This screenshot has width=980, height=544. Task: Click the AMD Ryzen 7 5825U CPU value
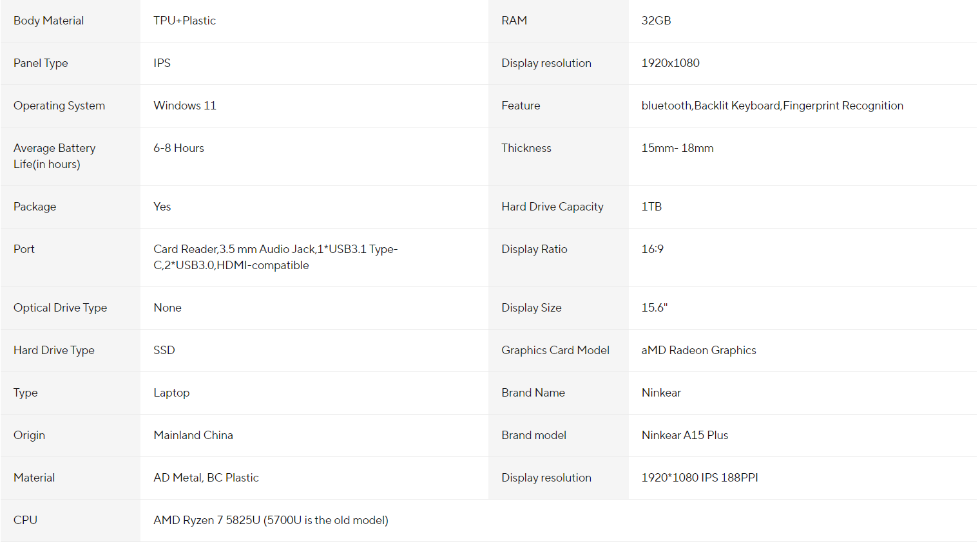(271, 520)
